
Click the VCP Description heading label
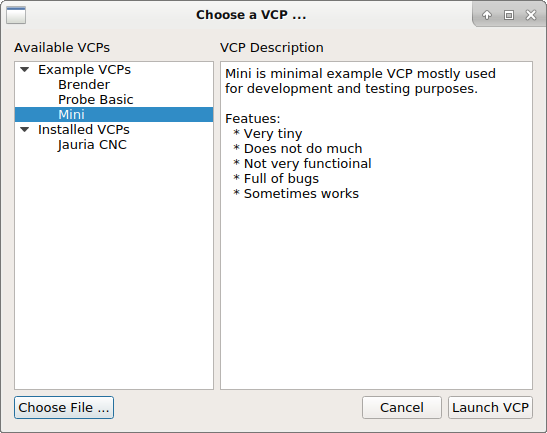pyautogui.click(x=272, y=47)
